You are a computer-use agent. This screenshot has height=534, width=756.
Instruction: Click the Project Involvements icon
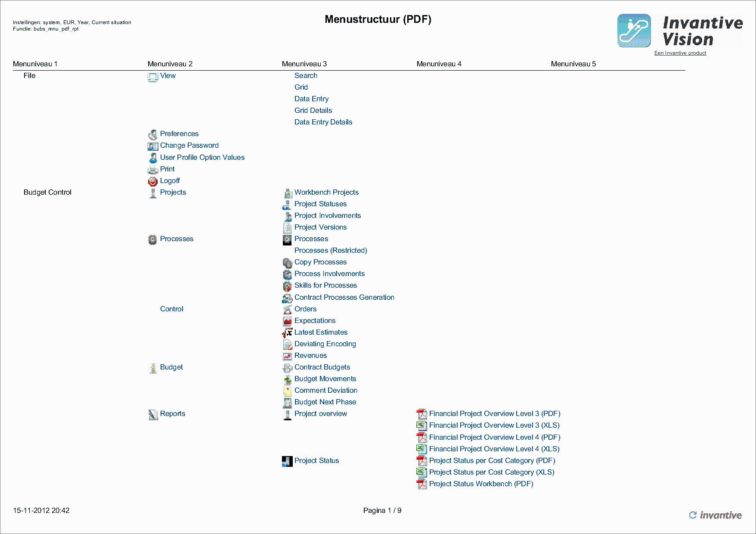[287, 216]
